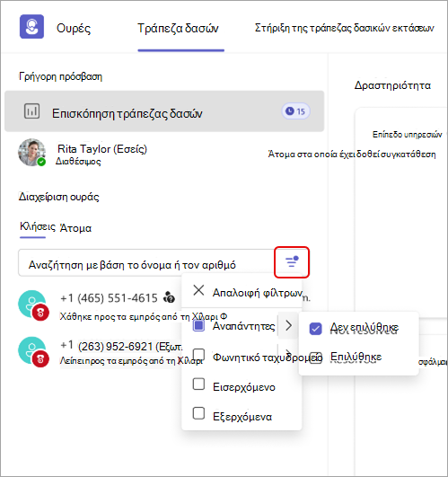Check the Φωνητικό ταχυδρομείο checkbox
This screenshot has height=477, width=448.
pyautogui.click(x=198, y=355)
